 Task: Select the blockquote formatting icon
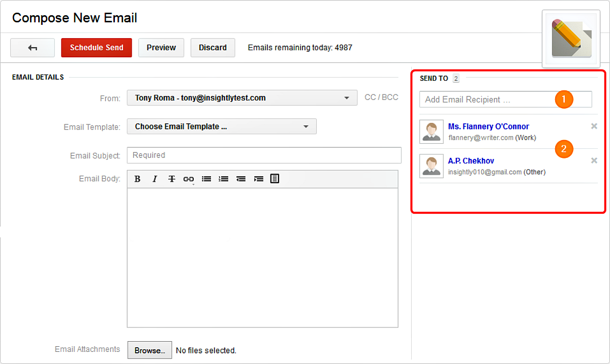click(x=274, y=179)
